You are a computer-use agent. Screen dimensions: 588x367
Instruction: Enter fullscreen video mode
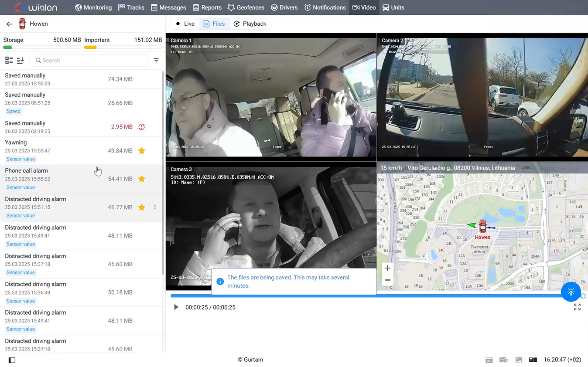(x=577, y=307)
